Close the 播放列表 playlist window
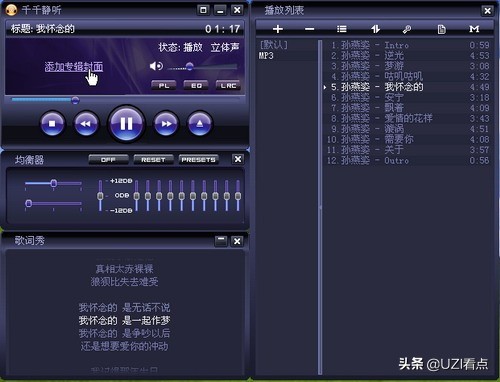This screenshot has width=500, height=382. 487,11
